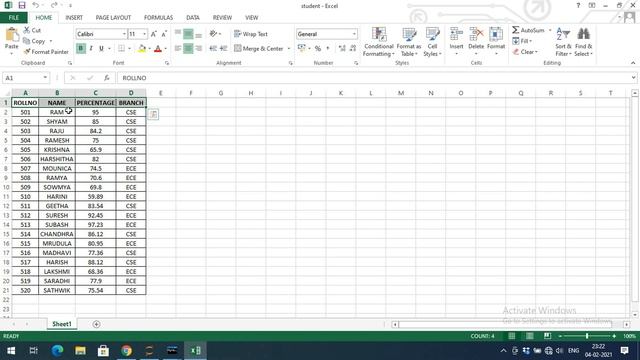
Task: Apply Percent Style format
Action: click(318, 49)
